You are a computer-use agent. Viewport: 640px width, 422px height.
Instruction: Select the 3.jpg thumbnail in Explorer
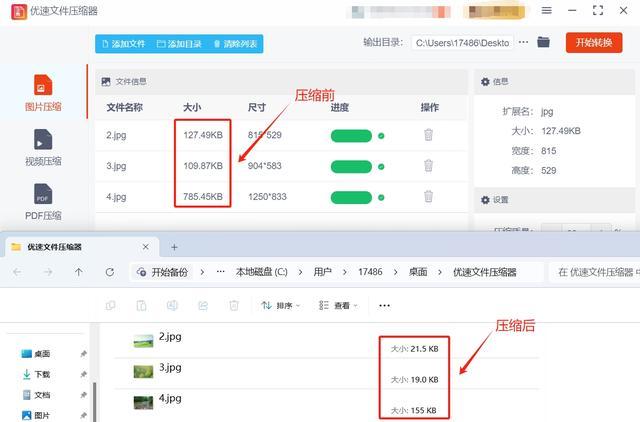point(143,372)
